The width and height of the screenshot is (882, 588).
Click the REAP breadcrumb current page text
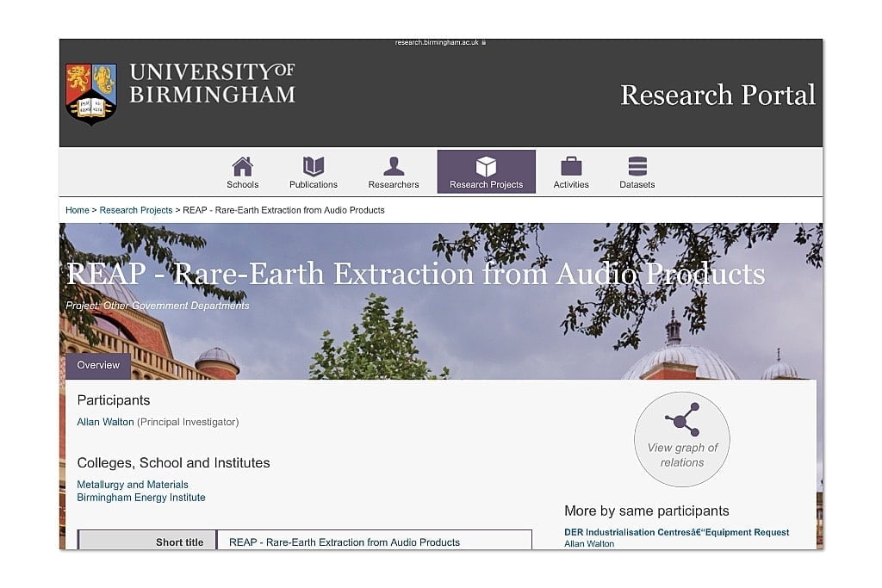click(283, 210)
